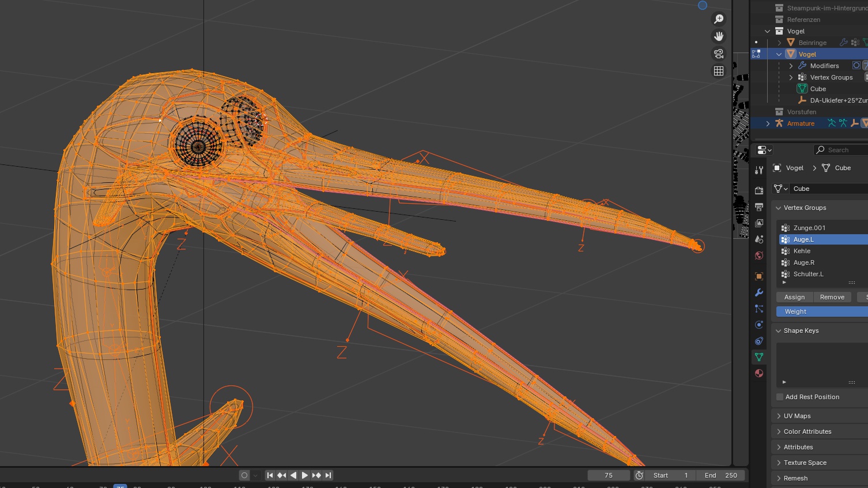
Task: Toggle the Add Rest Position checkbox
Action: click(780, 397)
